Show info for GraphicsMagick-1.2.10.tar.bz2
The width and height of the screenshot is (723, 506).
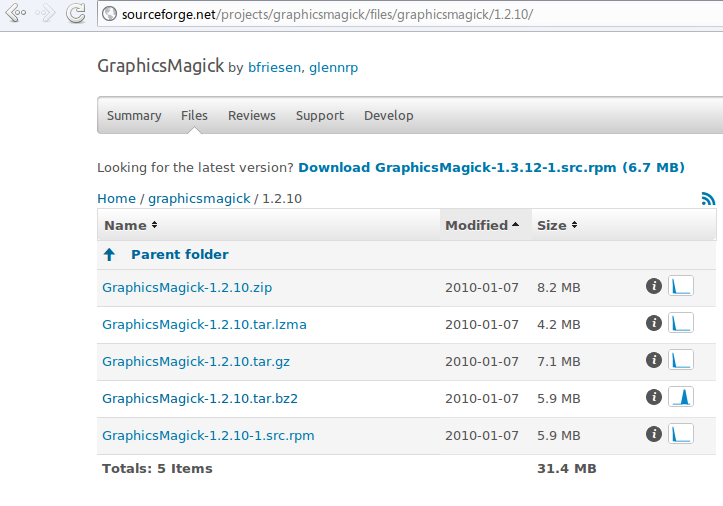pyautogui.click(x=654, y=397)
